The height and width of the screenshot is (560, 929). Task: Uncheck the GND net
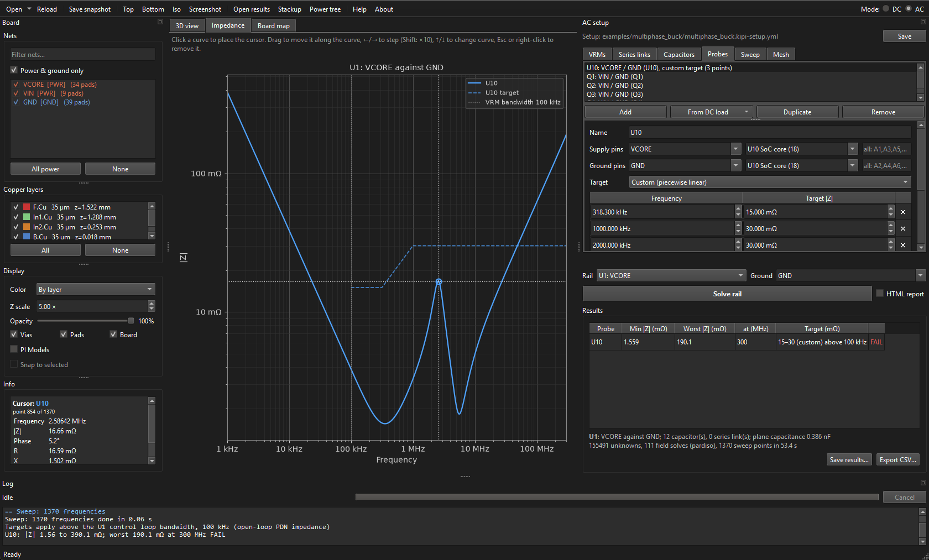[16, 102]
